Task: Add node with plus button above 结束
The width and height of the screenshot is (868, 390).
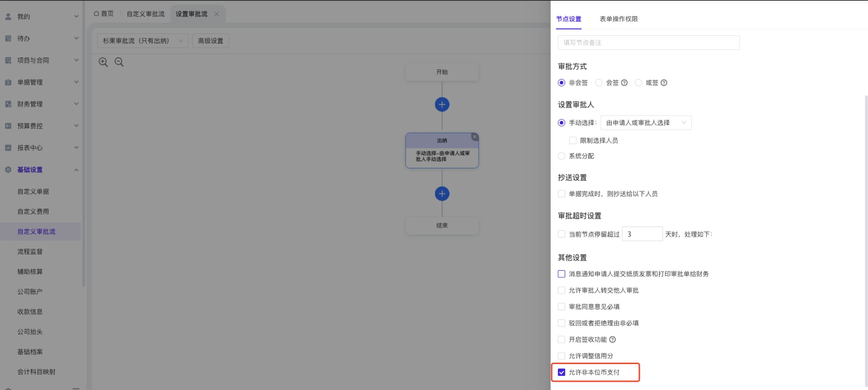Action: [442, 194]
